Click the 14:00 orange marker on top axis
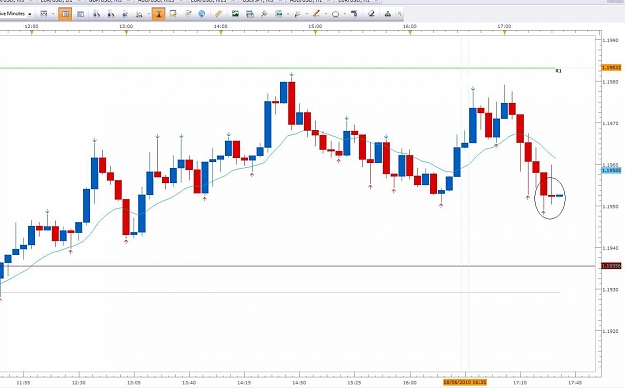 [x=221, y=33]
